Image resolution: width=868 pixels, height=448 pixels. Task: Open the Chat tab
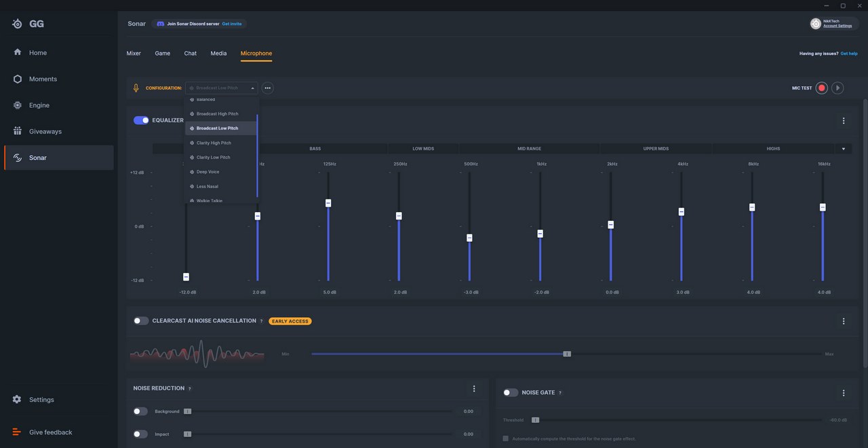(191, 54)
